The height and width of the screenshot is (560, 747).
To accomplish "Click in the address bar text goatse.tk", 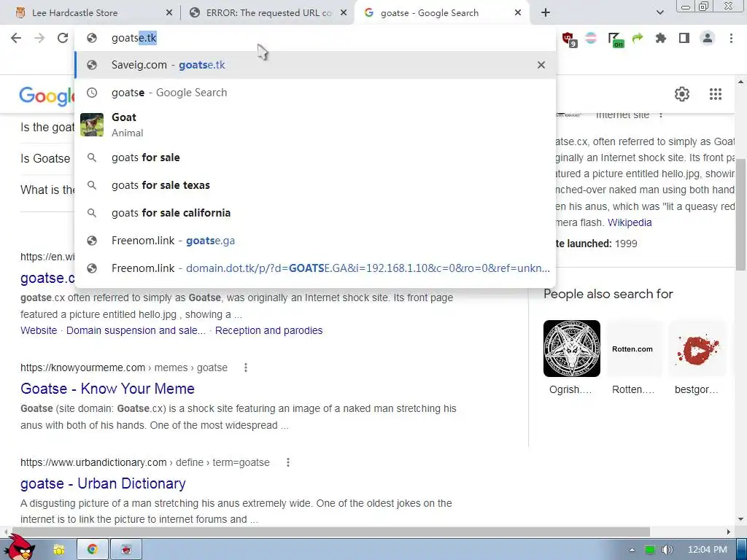I will click(x=134, y=38).
